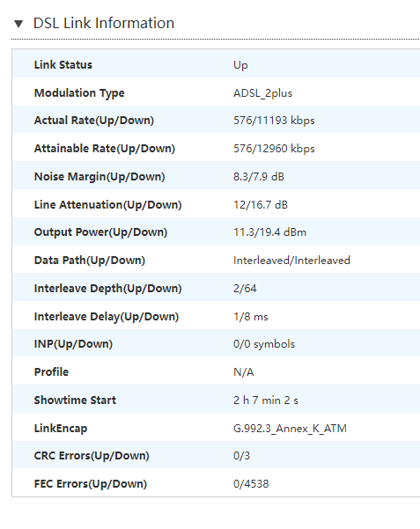Select the 576/12960 kbps value
Viewport: 420px width, 529px height.
point(274,149)
